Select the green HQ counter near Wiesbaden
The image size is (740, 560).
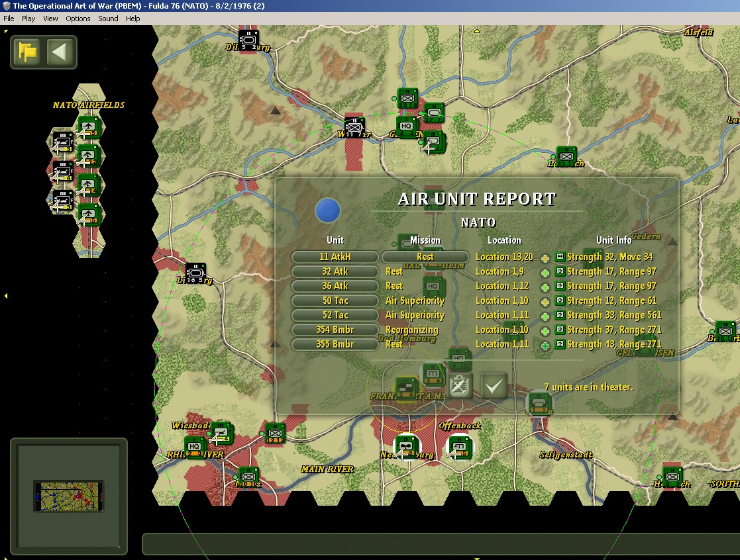[194, 447]
